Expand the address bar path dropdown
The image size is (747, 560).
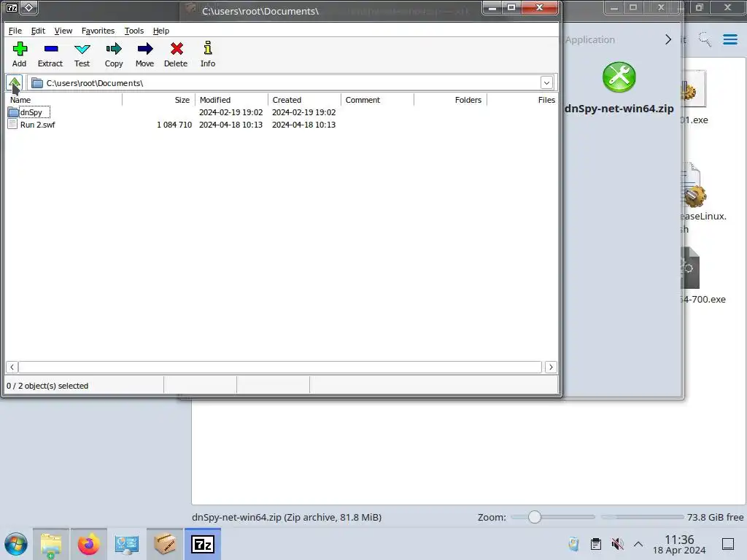[x=546, y=83]
